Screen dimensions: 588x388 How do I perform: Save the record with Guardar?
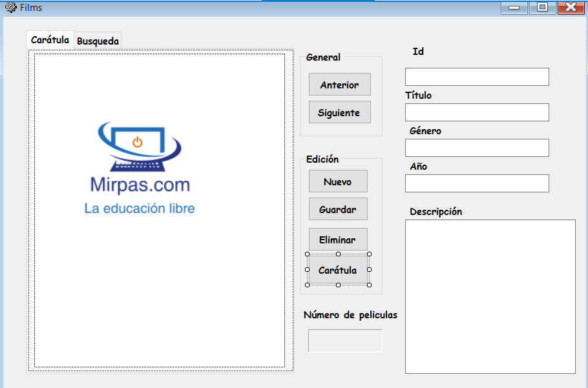(x=338, y=209)
